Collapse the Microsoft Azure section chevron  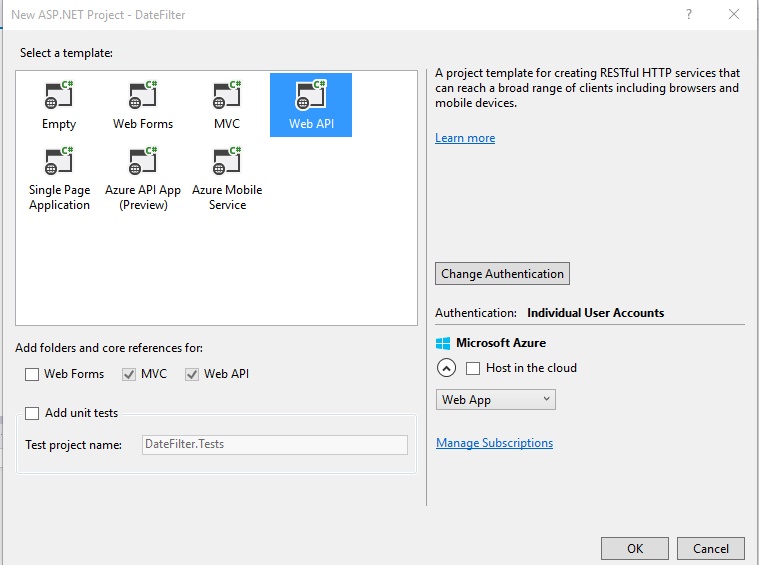coord(446,368)
